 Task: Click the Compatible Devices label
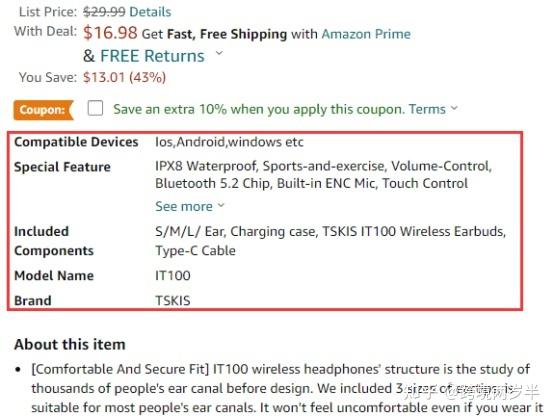pyautogui.click(x=76, y=142)
